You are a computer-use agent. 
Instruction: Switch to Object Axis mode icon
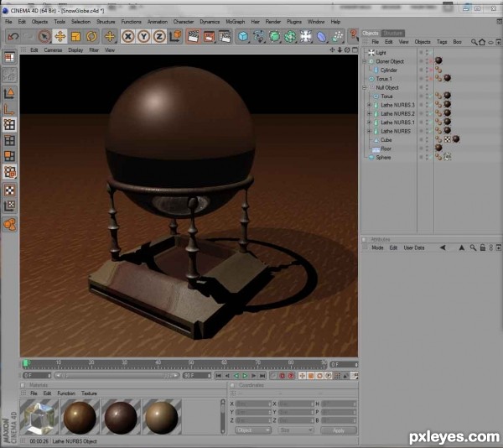[x=9, y=109]
